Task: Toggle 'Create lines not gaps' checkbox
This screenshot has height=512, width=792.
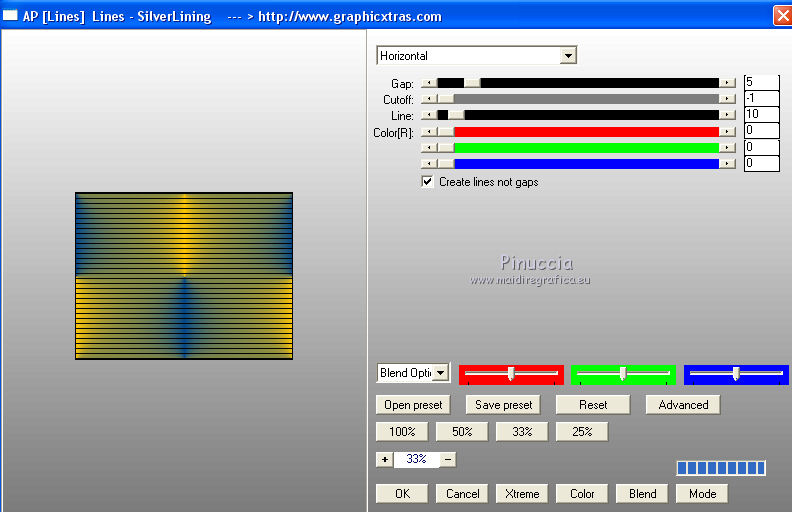Action: point(428,182)
